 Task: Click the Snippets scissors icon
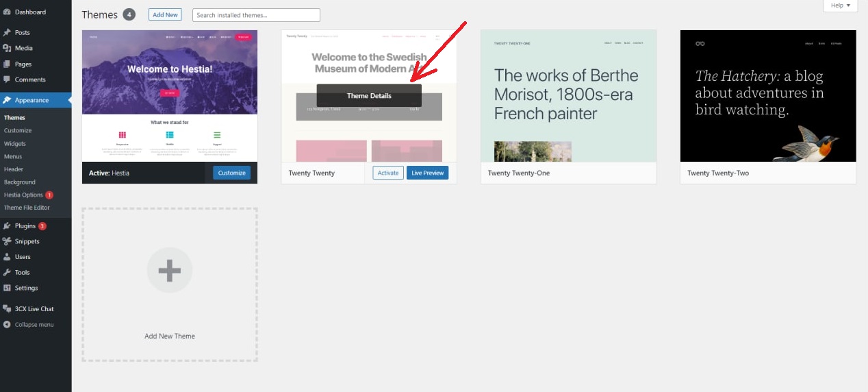click(x=7, y=241)
